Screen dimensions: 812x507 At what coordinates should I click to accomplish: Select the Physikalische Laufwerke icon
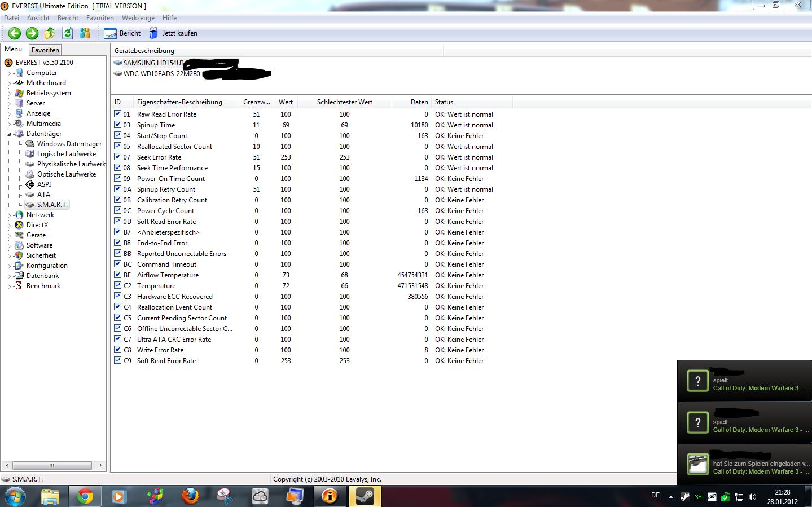pyautogui.click(x=30, y=164)
